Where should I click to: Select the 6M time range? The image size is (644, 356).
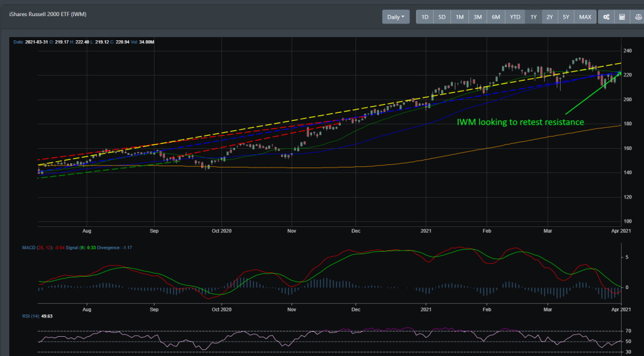point(496,17)
